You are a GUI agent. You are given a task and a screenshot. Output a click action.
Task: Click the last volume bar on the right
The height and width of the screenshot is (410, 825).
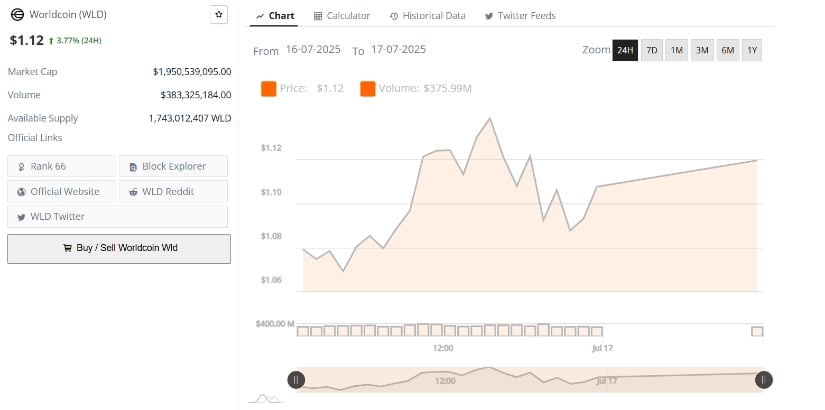757,331
